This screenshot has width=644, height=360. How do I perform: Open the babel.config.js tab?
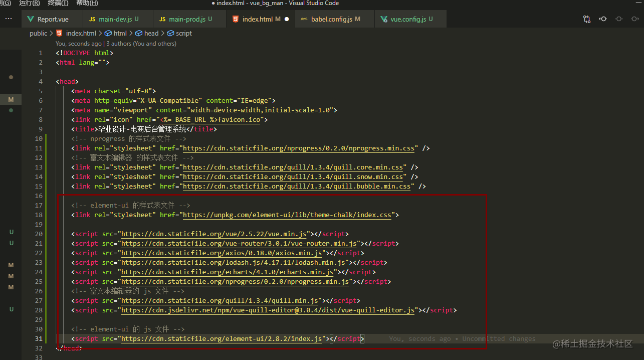[x=335, y=19]
